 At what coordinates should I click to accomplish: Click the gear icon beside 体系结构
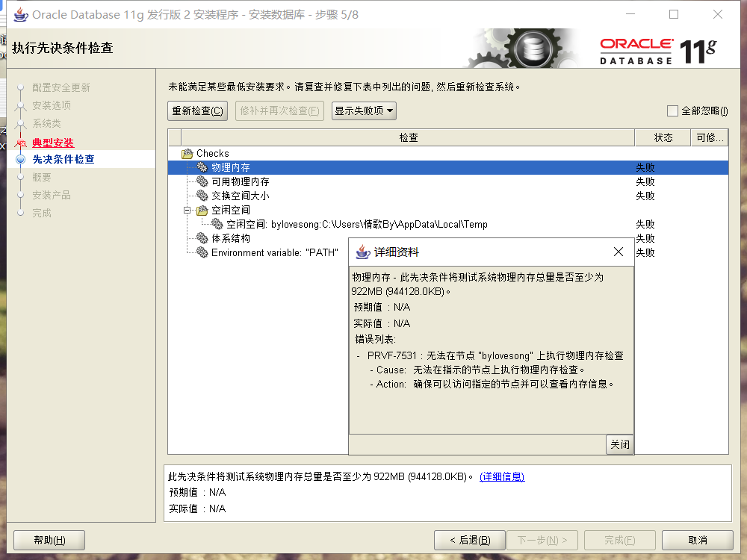click(202, 238)
